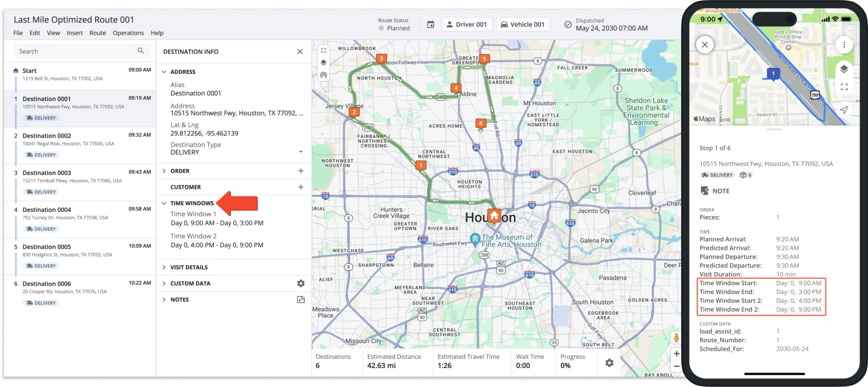Add a customer with plus icon
This screenshot has height=387, width=868.
point(301,187)
